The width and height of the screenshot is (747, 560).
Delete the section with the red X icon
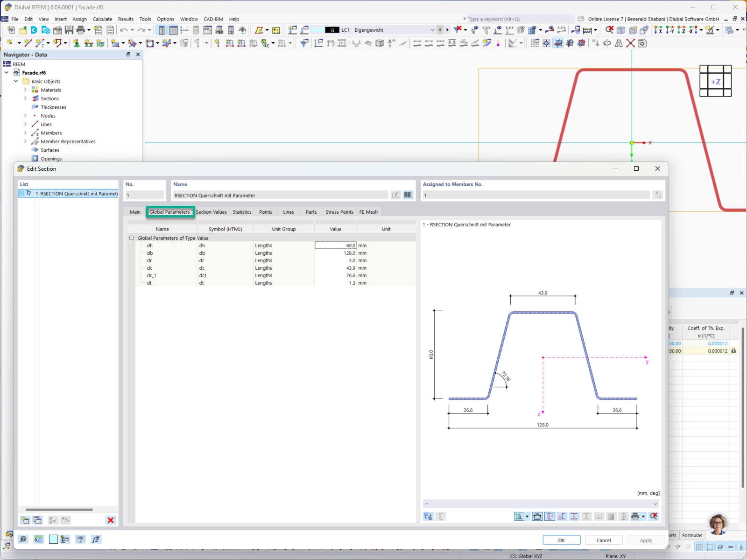pyautogui.click(x=111, y=519)
